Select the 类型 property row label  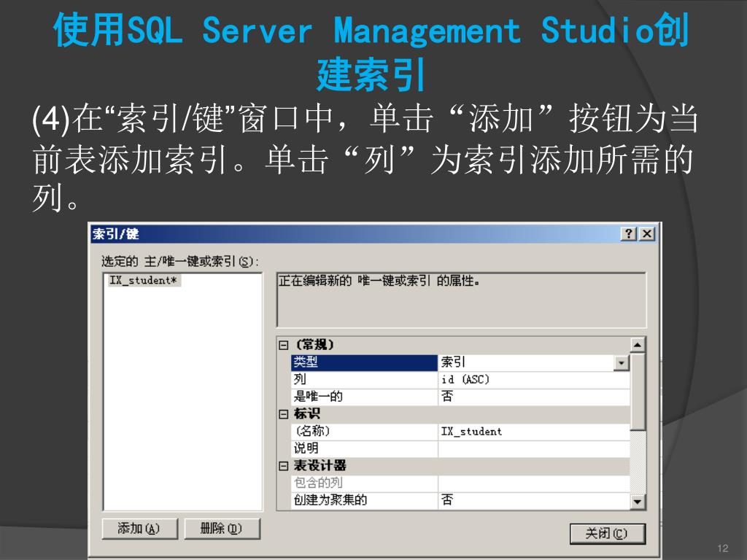point(364,362)
